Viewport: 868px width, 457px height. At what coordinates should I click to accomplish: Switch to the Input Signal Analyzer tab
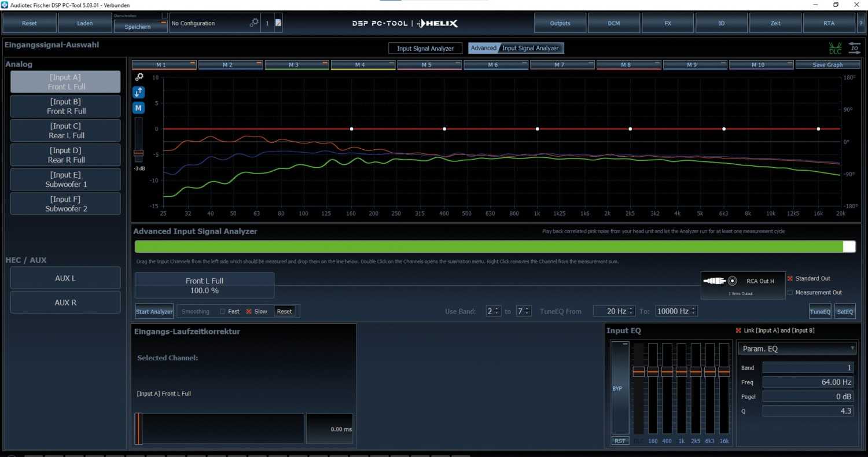coord(425,49)
